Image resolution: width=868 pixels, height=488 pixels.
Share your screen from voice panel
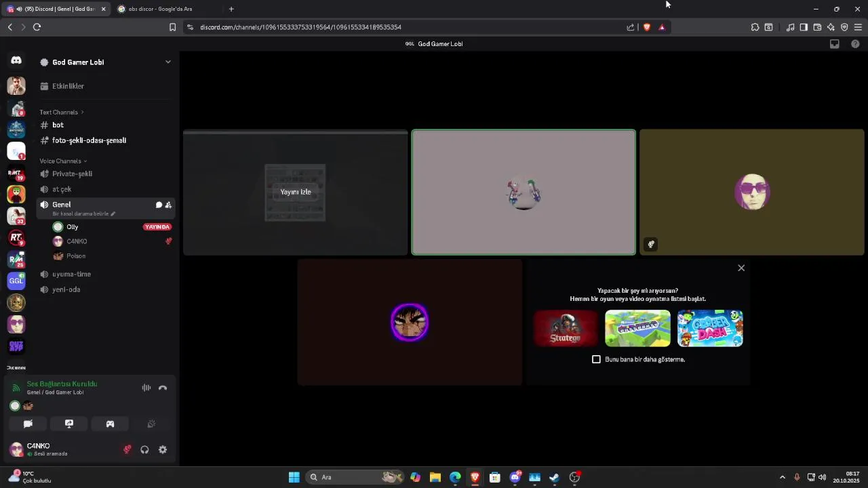(69, 424)
